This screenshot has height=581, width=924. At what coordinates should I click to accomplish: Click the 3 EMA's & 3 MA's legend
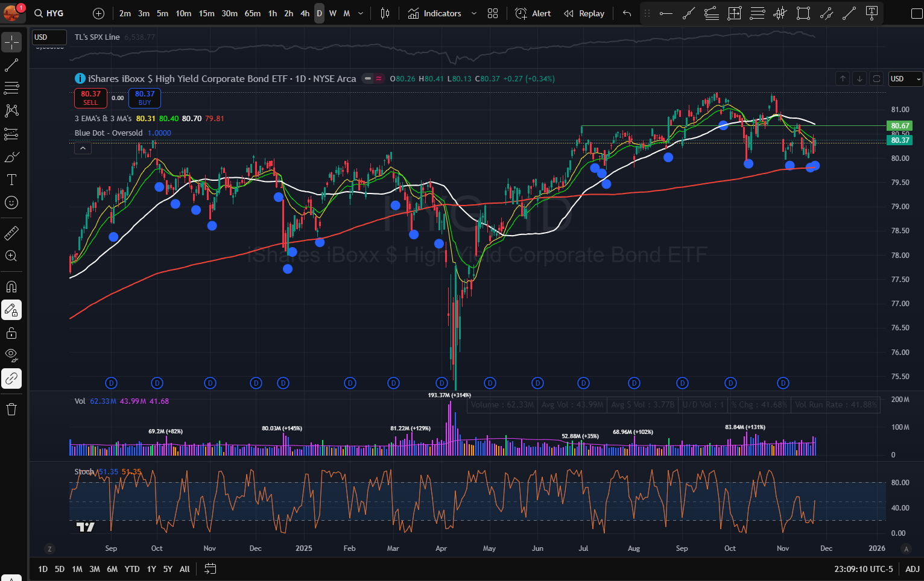coord(103,119)
